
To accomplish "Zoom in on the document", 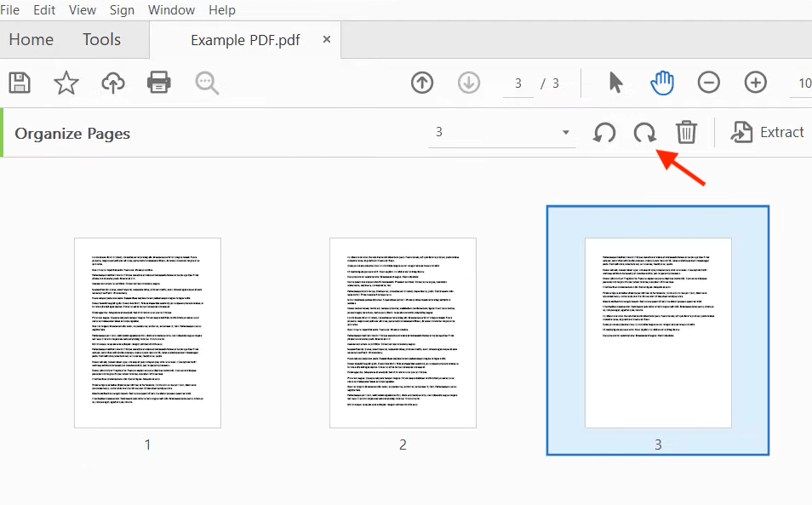I will [755, 83].
